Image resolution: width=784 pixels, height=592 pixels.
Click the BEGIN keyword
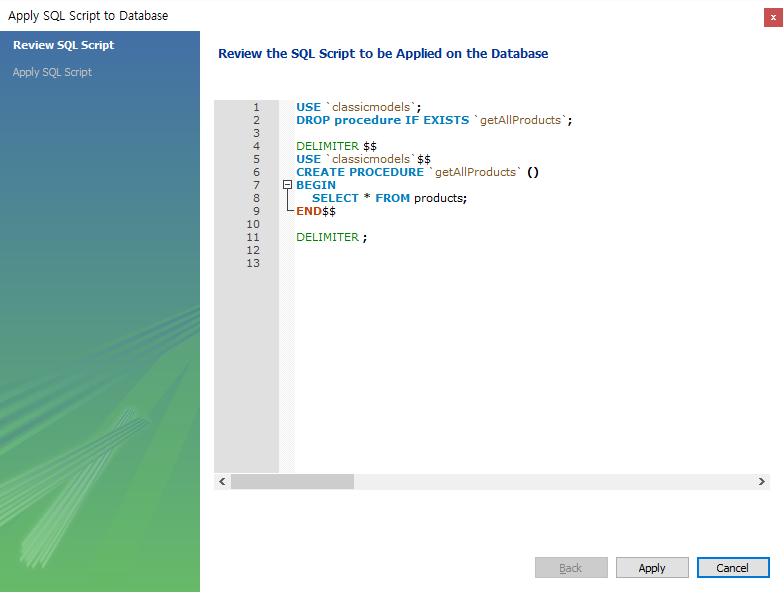[316, 185]
